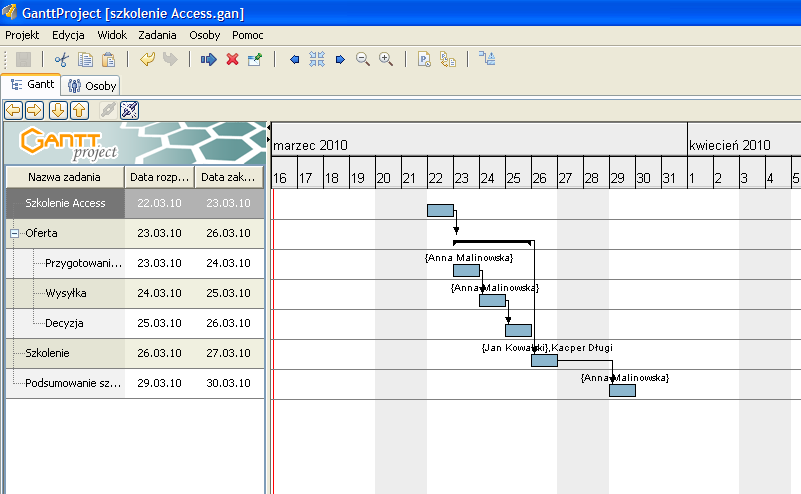Viewport: 801px width, 494px height.
Task: Select the Przygotowani... subtask
Action: [84, 264]
